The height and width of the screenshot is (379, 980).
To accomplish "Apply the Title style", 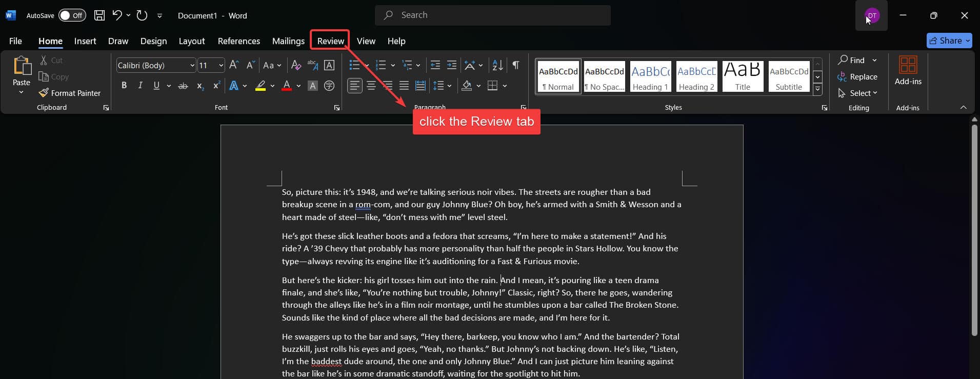I will [743, 76].
